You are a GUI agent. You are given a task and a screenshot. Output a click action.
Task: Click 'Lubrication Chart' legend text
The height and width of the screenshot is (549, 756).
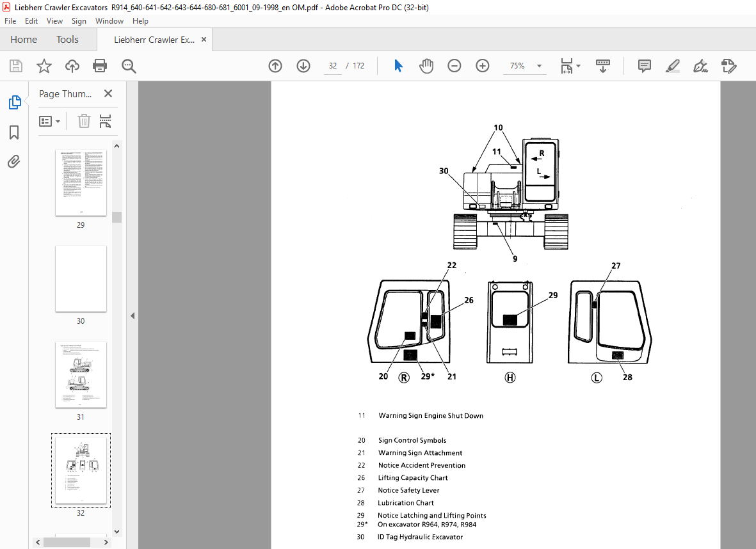pos(405,503)
